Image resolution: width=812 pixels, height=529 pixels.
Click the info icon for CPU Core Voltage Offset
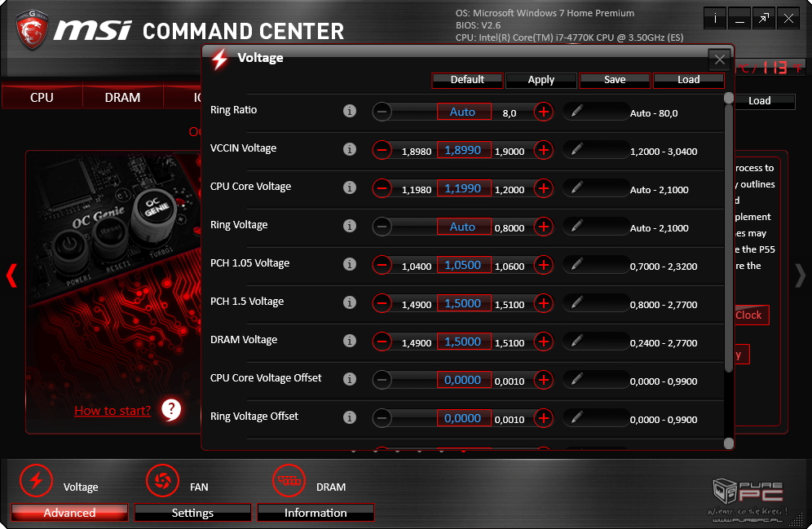pos(350,379)
